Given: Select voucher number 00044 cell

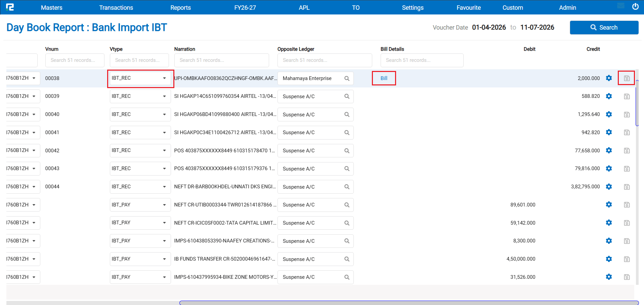Looking at the screenshot, I should coord(52,187).
